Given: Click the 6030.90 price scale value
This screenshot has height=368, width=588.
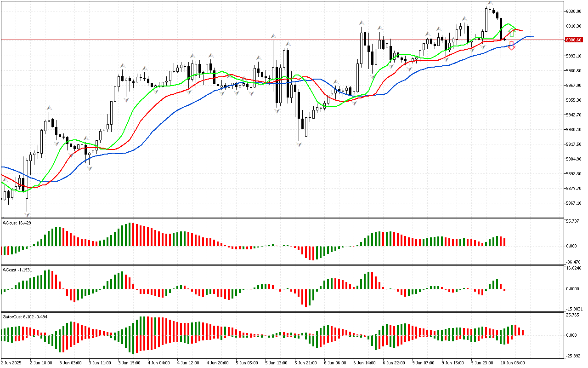Looking at the screenshot, I should click(574, 11).
